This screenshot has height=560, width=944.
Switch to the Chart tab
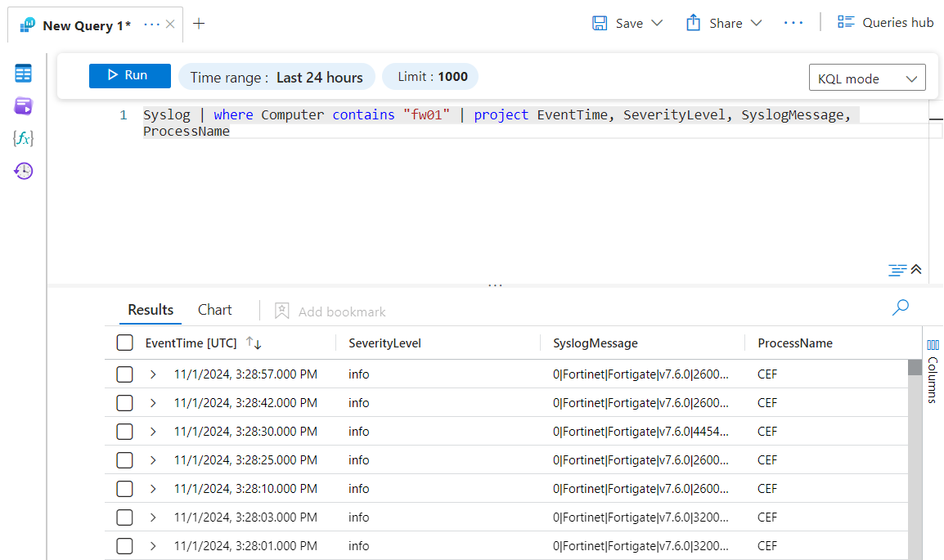215,310
